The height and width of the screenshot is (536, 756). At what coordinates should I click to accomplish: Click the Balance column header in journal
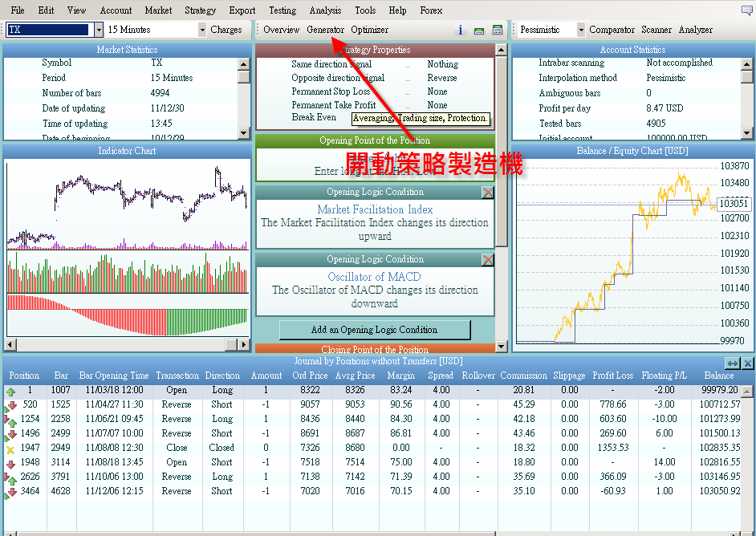tap(719, 376)
